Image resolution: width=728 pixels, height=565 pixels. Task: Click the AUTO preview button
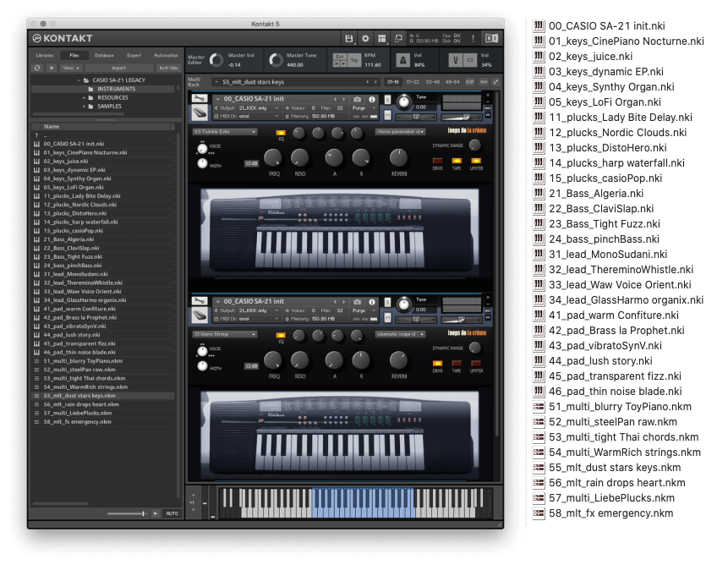click(x=172, y=513)
